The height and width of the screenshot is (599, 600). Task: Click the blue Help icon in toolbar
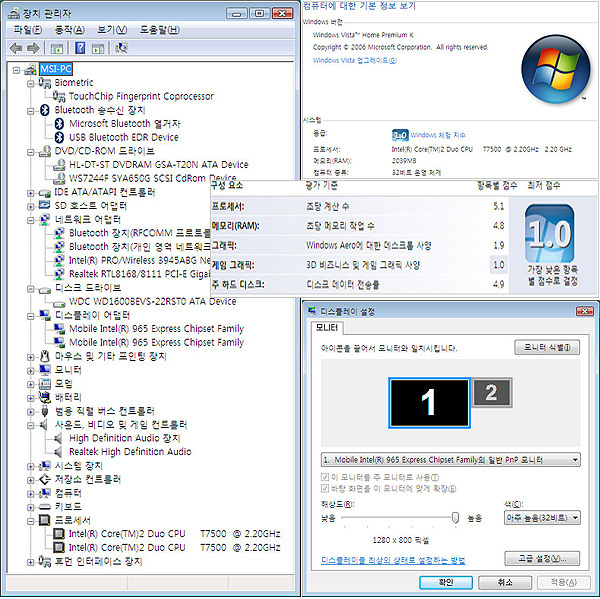tap(80, 48)
